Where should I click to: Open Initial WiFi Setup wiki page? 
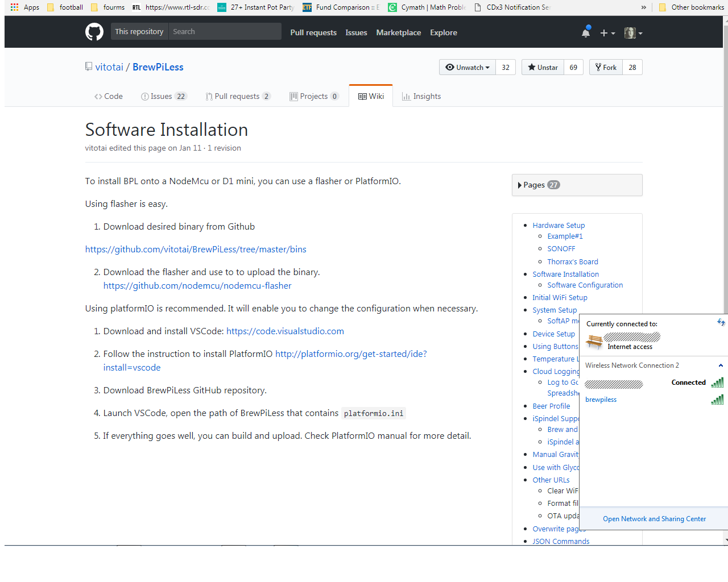[x=560, y=297]
